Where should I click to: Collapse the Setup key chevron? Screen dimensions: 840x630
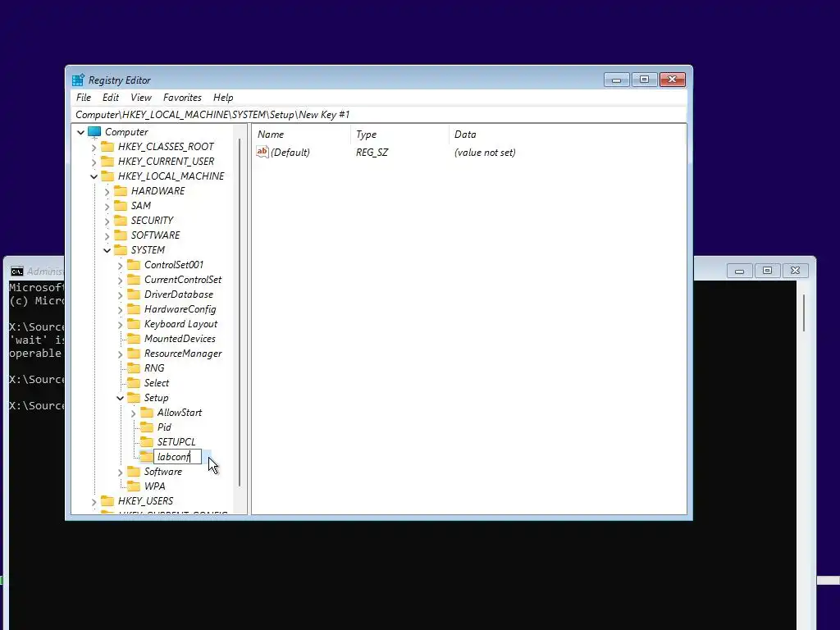click(x=120, y=398)
